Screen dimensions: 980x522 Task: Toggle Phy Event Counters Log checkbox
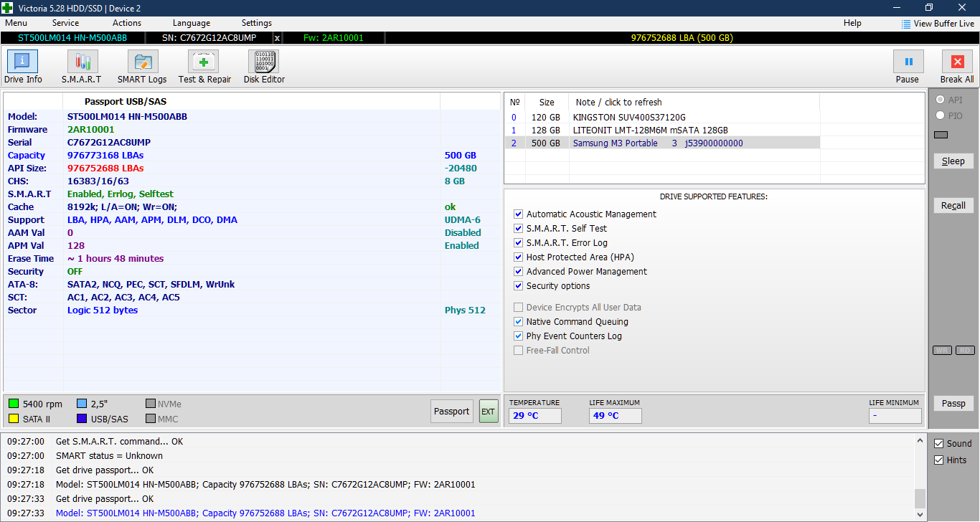coord(519,336)
